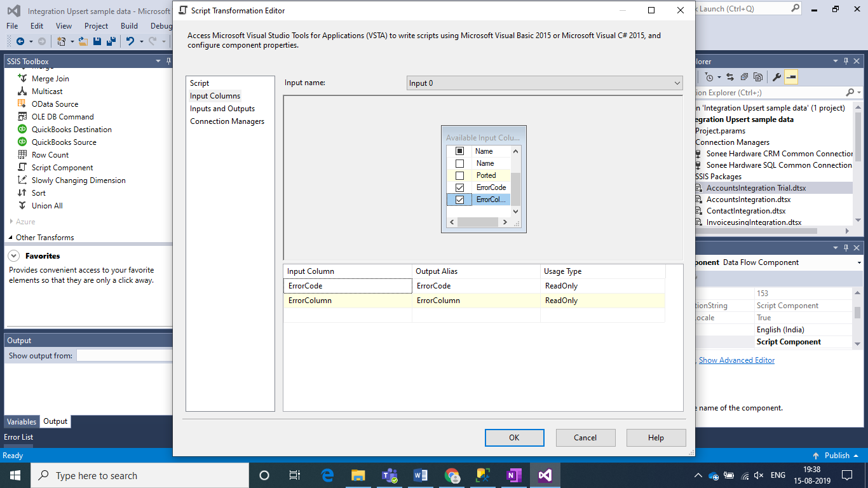The width and height of the screenshot is (868, 488).
Task: Click Sync with Active Document icon
Action: coord(729,77)
